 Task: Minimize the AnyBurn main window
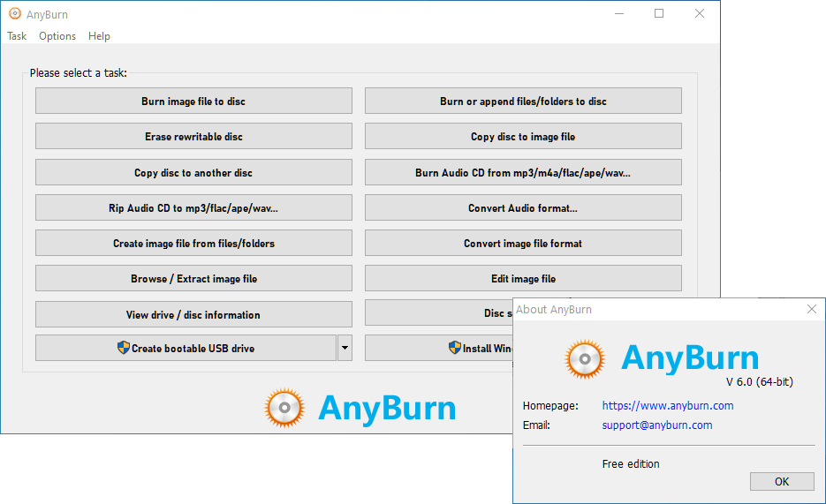pos(619,13)
